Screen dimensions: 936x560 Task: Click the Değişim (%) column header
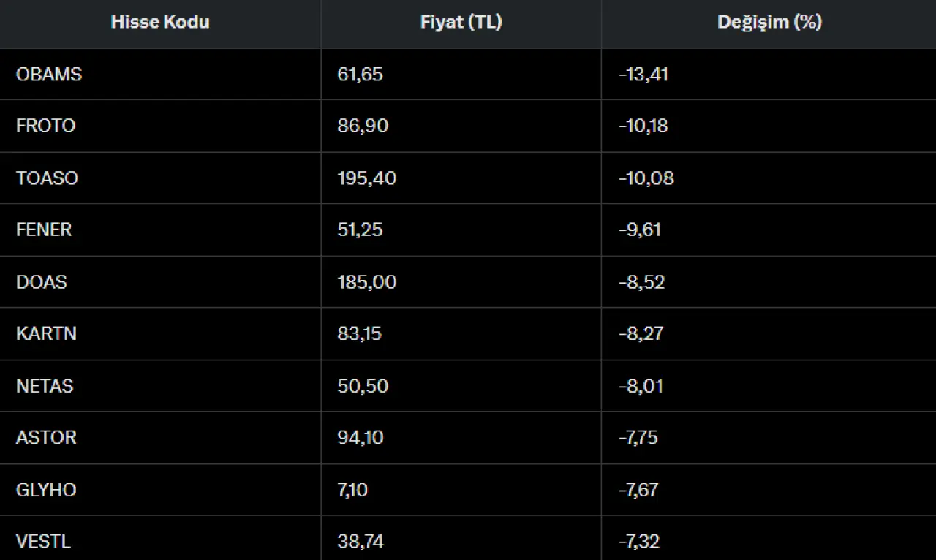(769, 23)
